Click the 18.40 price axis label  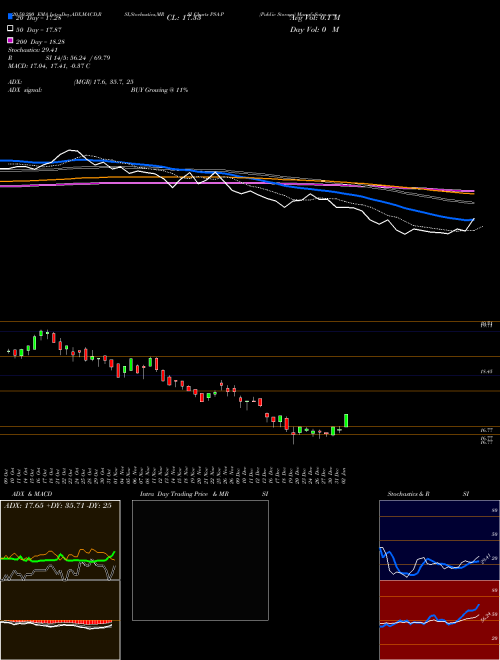(x=487, y=372)
